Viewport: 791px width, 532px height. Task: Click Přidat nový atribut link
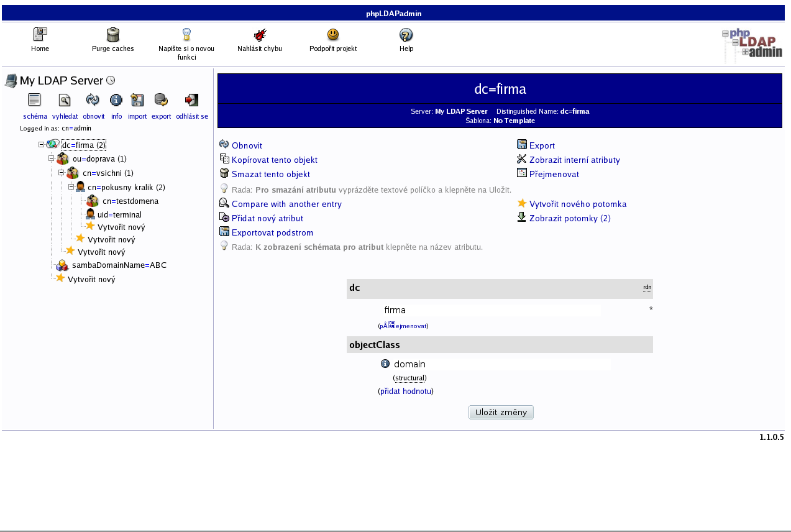pyautogui.click(x=267, y=218)
